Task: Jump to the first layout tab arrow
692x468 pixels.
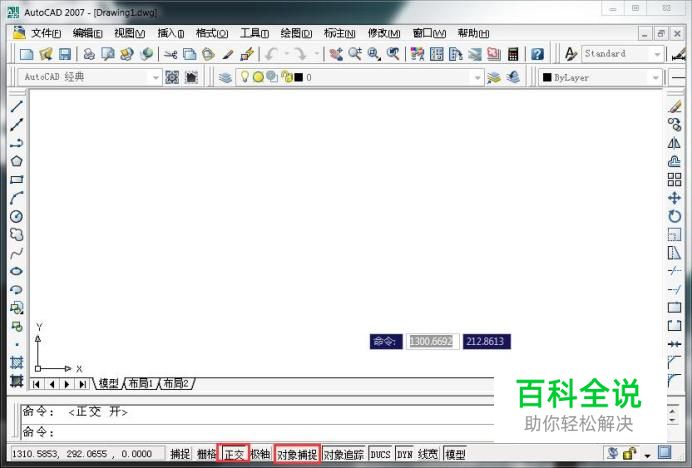Action: pos(37,384)
